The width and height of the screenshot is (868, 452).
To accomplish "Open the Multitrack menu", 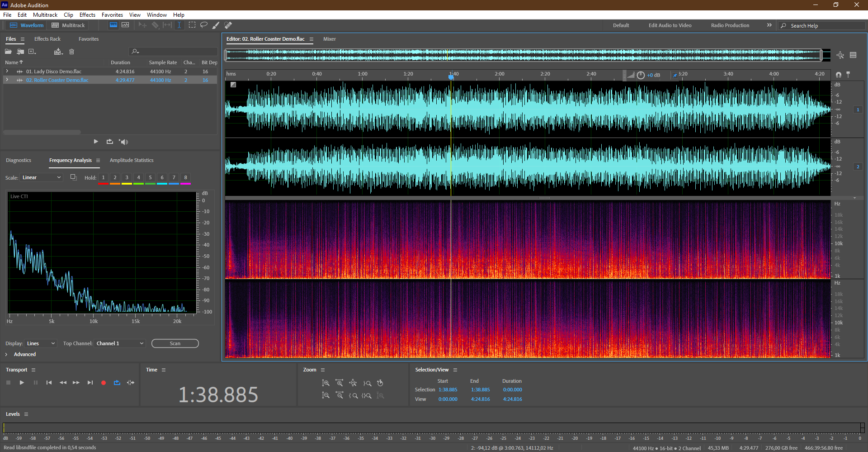I will pos(45,15).
